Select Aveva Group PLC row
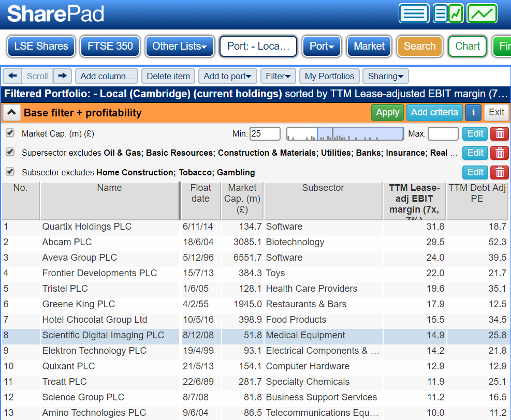The width and height of the screenshot is (511, 420). tap(255, 258)
